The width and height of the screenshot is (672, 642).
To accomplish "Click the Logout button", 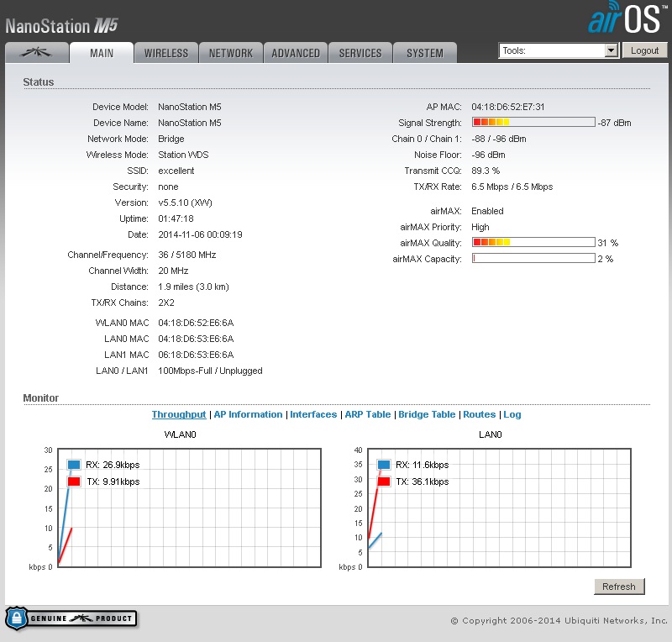I will tap(644, 50).
